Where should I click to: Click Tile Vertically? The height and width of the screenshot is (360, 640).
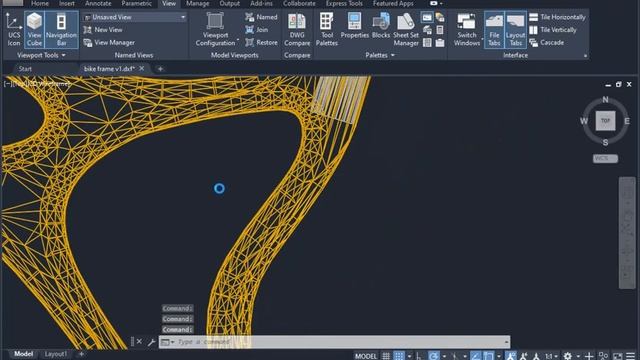coord(553,30)
